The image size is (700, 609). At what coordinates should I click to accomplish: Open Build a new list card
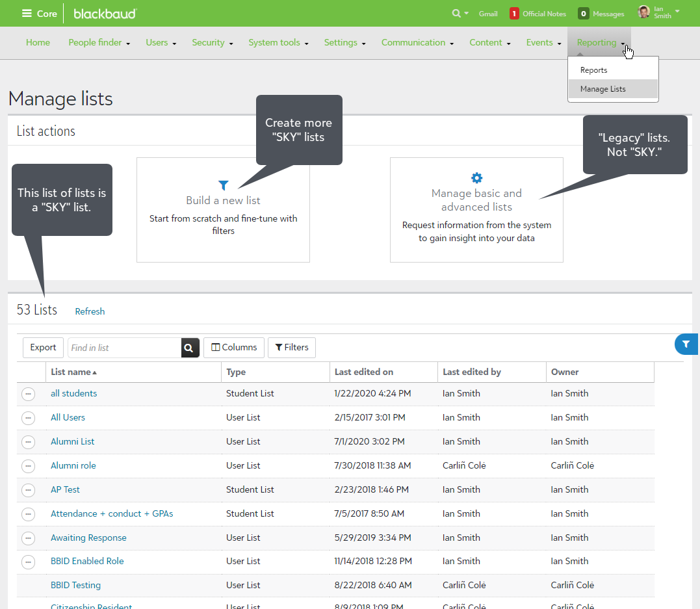click(223, 210)
